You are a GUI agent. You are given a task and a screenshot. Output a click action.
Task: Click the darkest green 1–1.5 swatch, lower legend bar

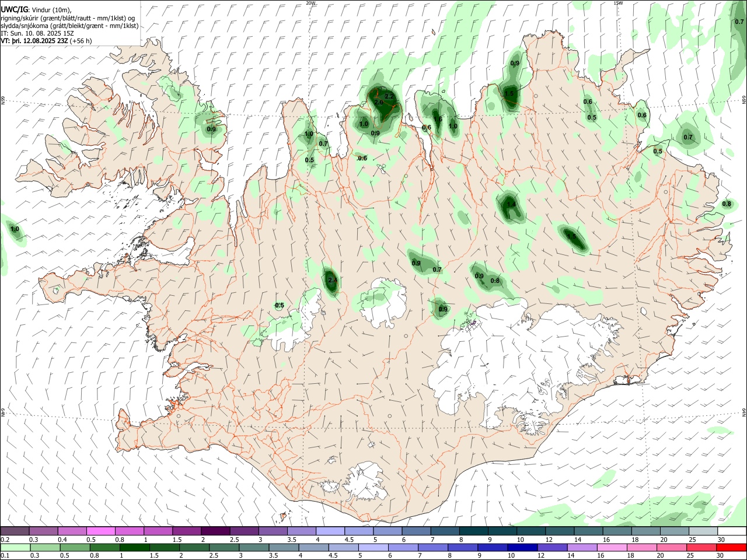(135, 548)
